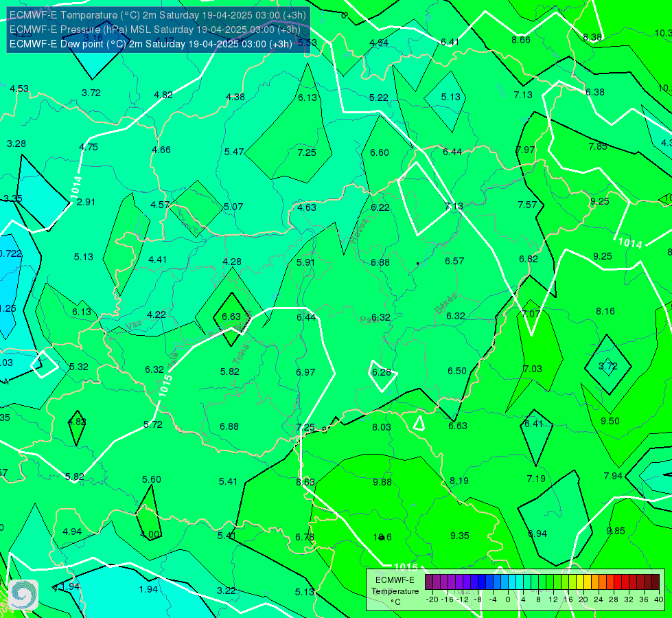Screen dimensions: 672x618
Task: Click the 5.32 temperature value
Action: tap(78, 367)
